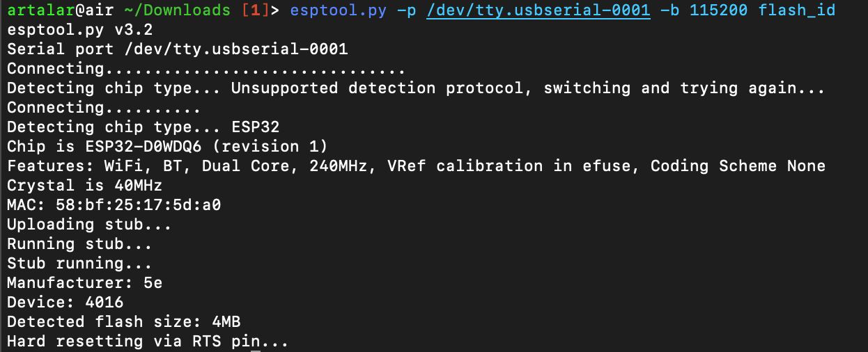Click the Manufacturer: 5e line
Screen dimensions: 868x352
pos(85,283)
